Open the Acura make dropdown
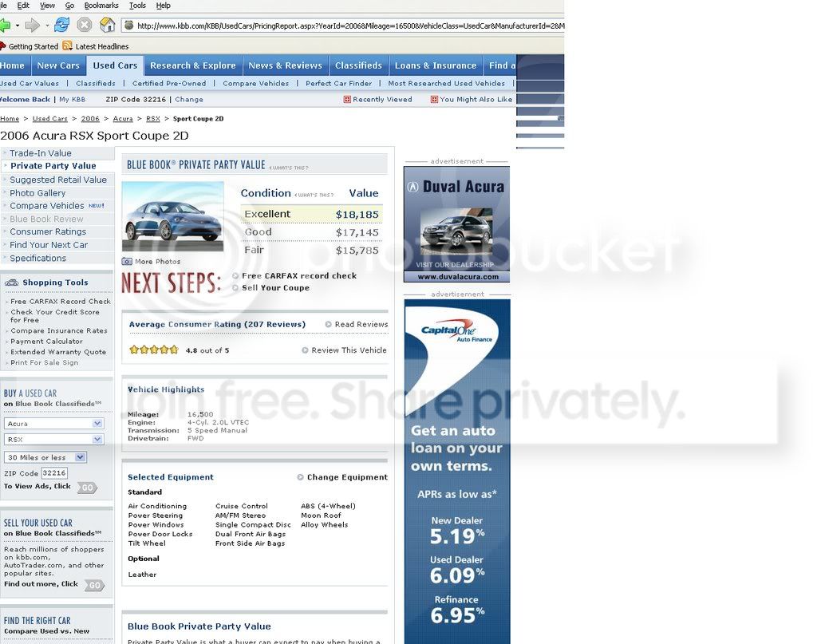The height and width of the screenshot is (644, 817). click(x=53, y=424)
